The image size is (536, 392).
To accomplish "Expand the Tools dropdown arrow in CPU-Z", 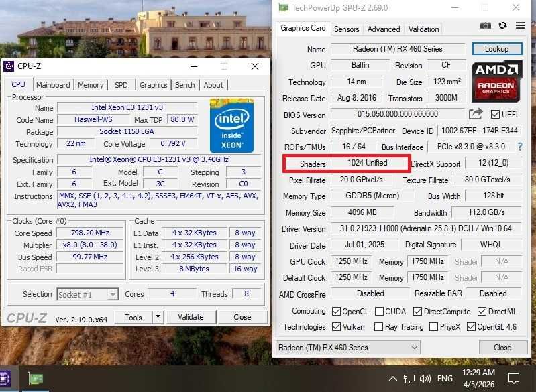I will [158, 317].
